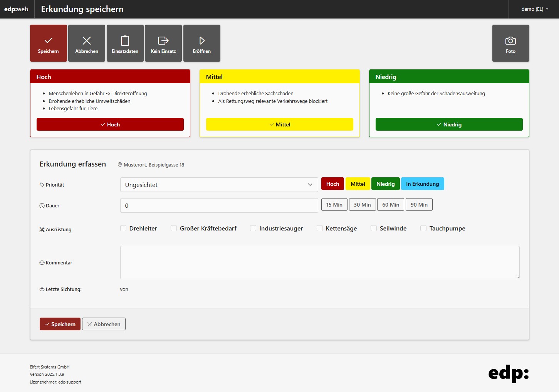Screen dimensions: 559x392
Task: Set duration to 60 Min
Action: pos(391,205)
